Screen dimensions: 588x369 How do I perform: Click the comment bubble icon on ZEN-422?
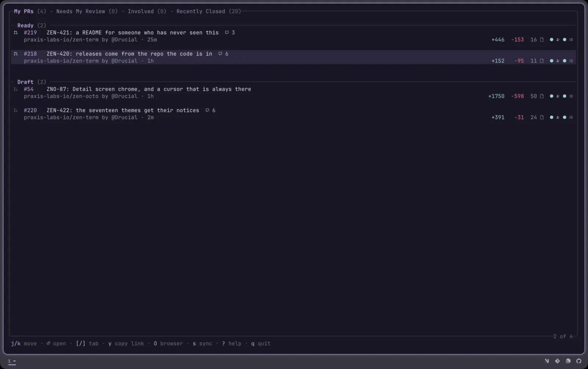click(x=207, y=111)
